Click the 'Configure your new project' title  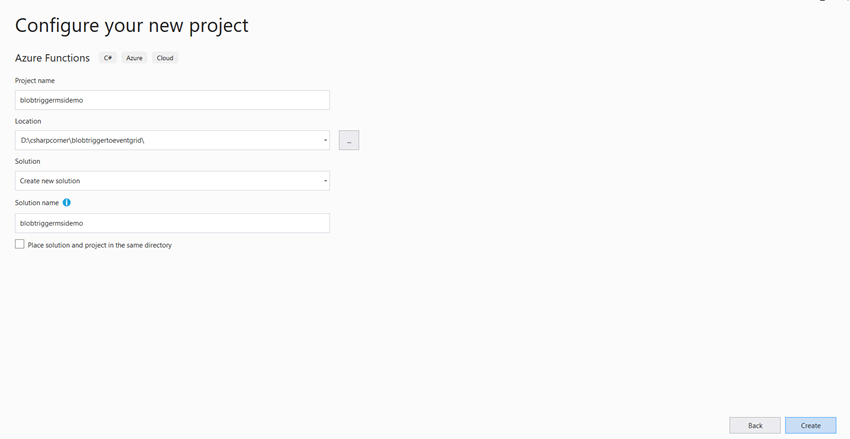pyautogui.click(x=132, y=25)
